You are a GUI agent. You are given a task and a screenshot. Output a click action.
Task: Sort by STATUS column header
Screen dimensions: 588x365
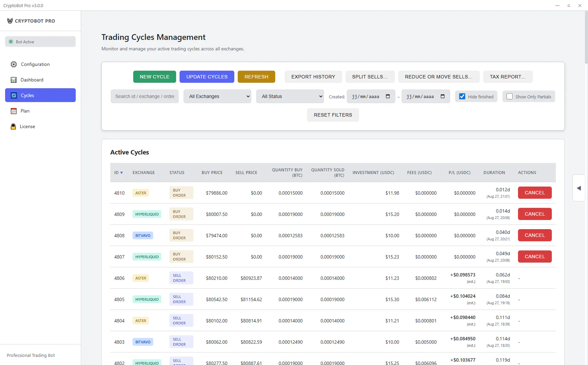tap(177, 173)
